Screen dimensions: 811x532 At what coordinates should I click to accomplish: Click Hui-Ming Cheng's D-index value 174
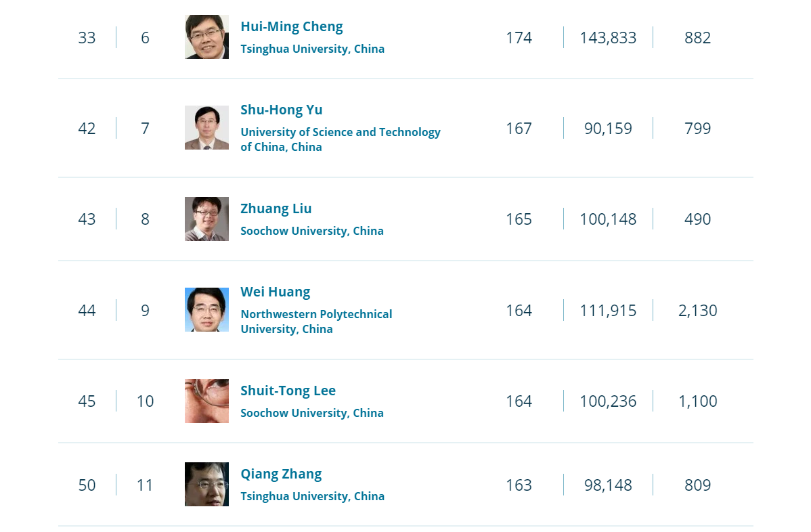coord(519,38)
